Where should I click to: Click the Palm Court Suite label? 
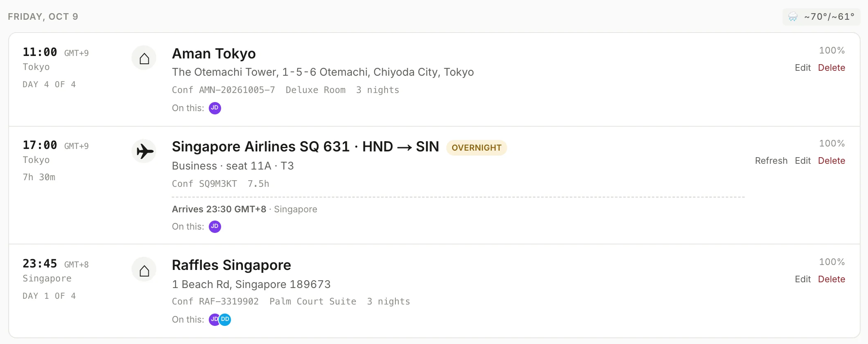313,302
